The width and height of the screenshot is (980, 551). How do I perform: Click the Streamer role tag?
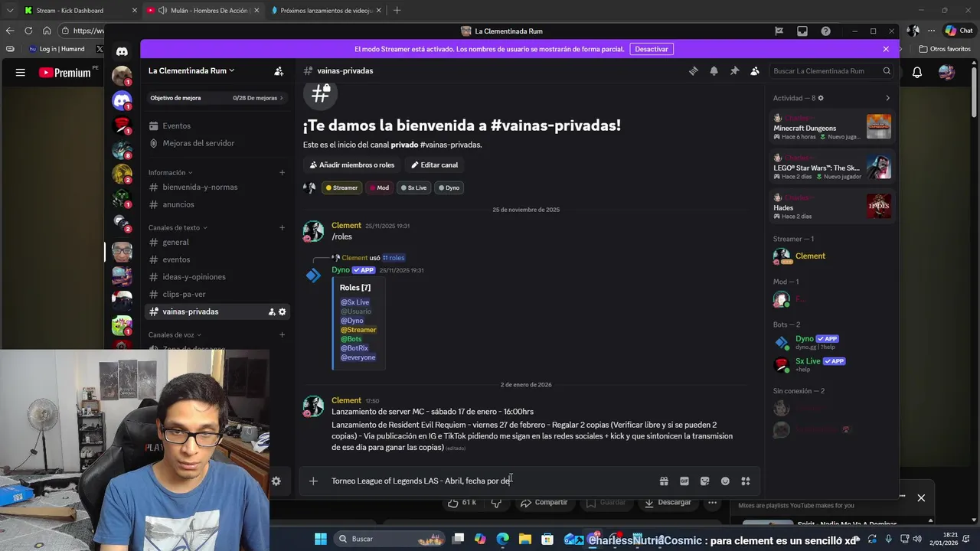point(341,187)
